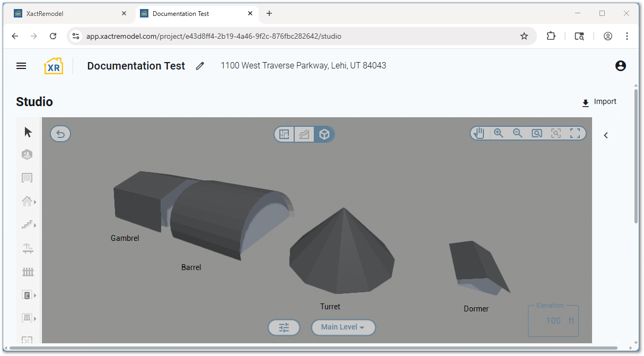Switch to 3D cube view
Viewport: 644px width, 356px height.
pyautogui.click(x=324, y=134)
